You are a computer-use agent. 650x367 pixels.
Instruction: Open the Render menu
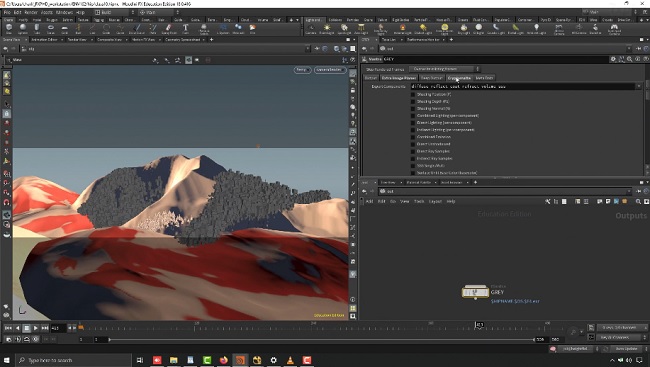(x=31, y=12)
